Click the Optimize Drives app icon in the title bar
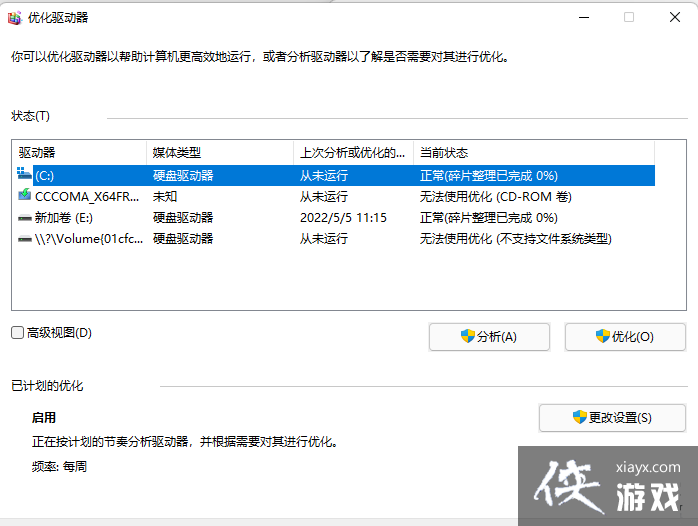The image size is (698, 526). (15, 18)
